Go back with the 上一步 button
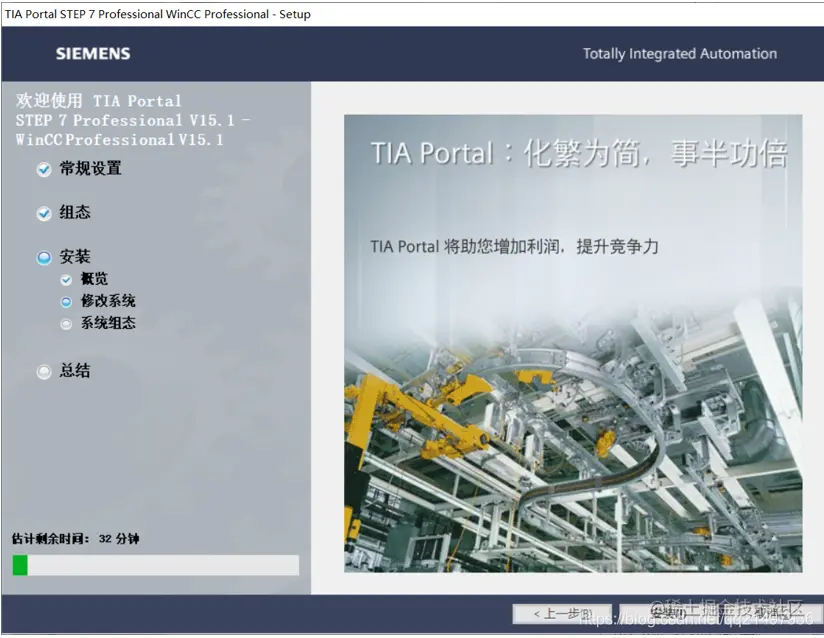Screen dimensions: 824x638 pos(562,614)
